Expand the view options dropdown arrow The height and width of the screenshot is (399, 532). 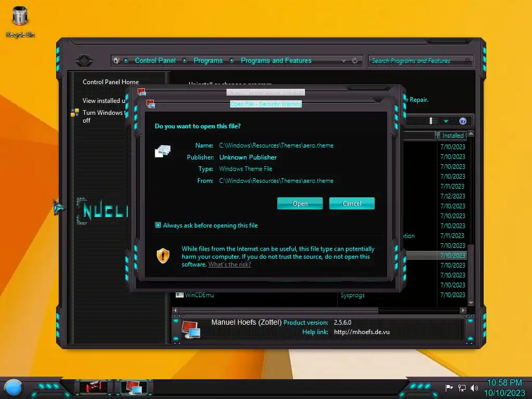tap(446, 121)
